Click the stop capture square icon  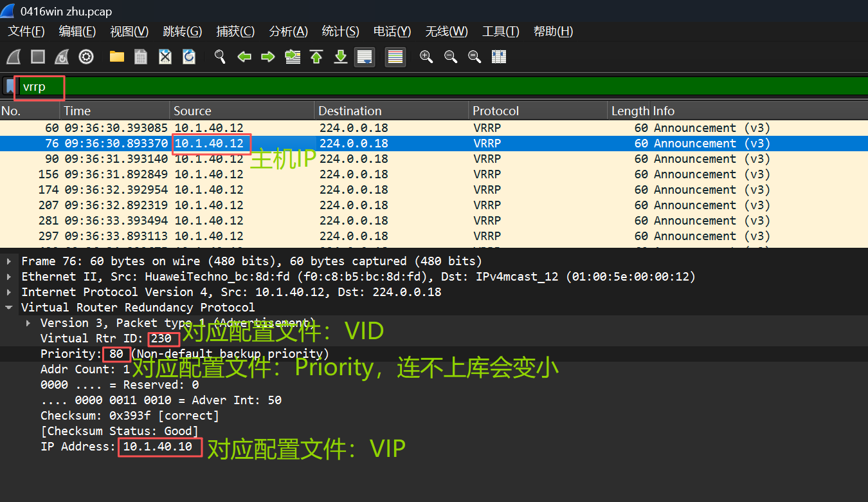coord(38,57)
